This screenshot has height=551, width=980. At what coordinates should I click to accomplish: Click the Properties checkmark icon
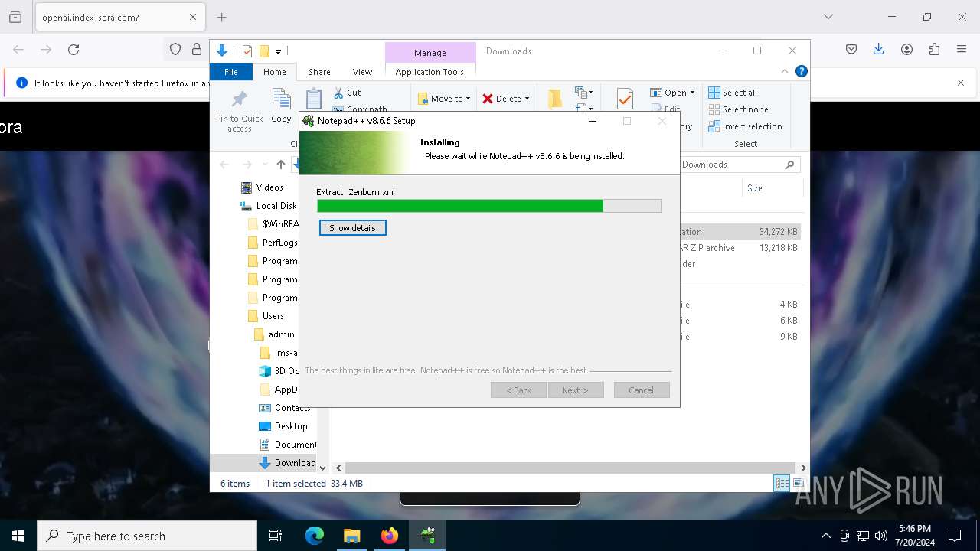pyautogui.click(x=625, y=99)
